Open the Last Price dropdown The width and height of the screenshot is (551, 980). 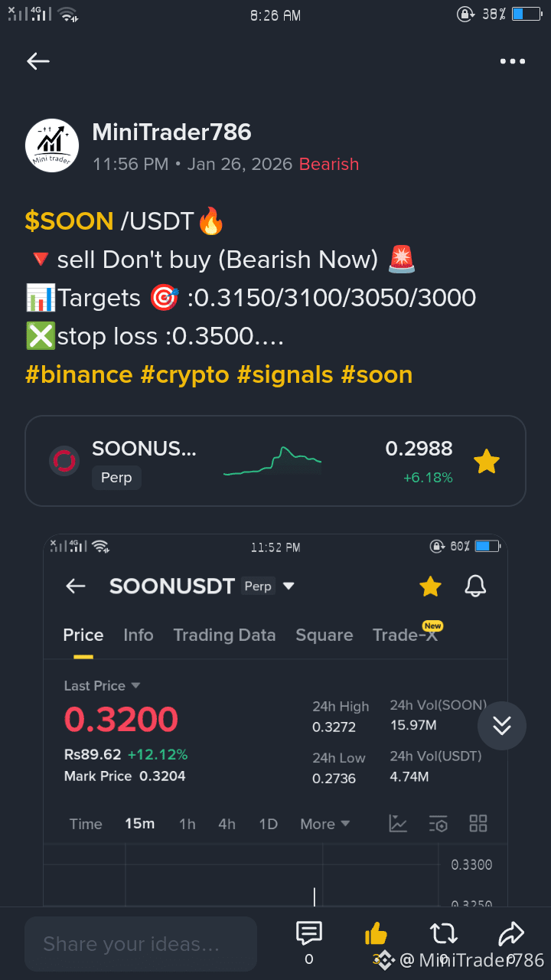click(x=102, y=685)
